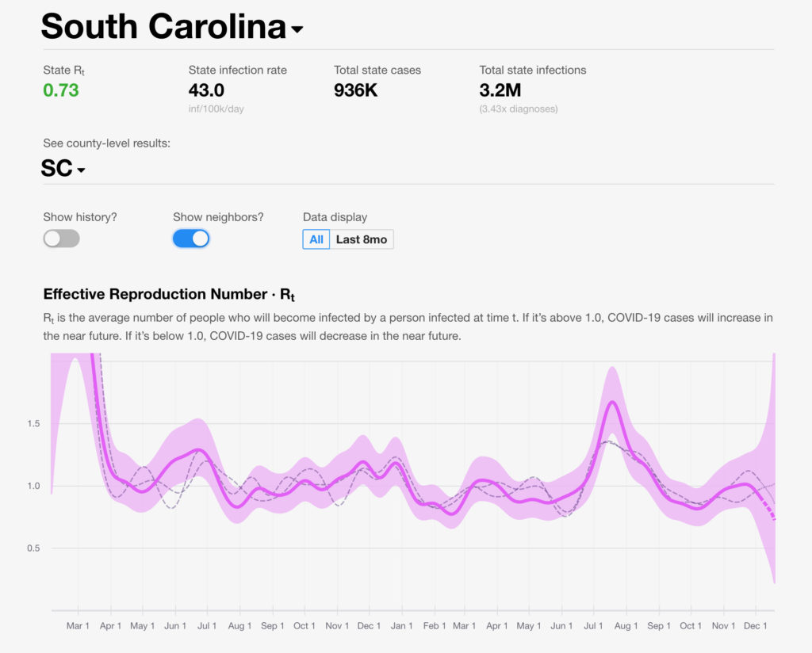Click the total state infections 3.2M
The width and height of the screenshot is (812, 653).
click(500, 90)
